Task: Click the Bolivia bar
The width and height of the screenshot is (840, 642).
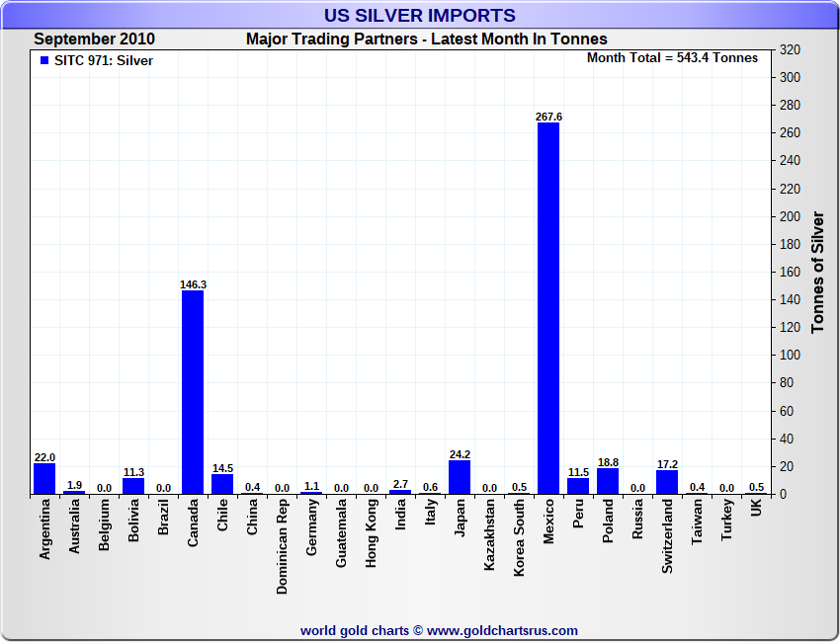Action: point(133,486)
